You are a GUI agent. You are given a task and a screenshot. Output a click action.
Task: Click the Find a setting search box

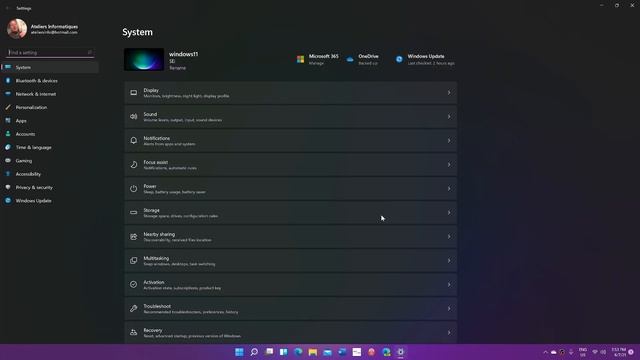[50, 53]
